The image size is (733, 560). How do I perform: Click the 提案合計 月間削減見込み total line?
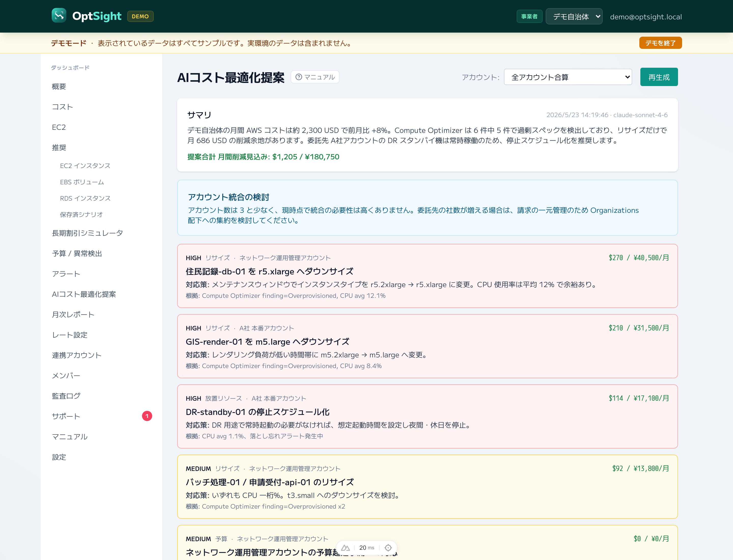pos(263,157)
